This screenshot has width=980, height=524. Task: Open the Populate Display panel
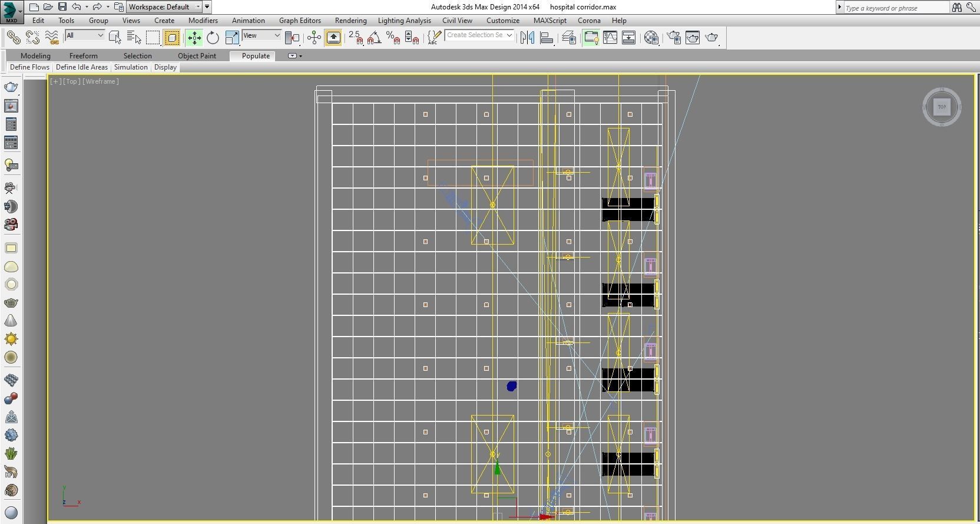(165, 67)
